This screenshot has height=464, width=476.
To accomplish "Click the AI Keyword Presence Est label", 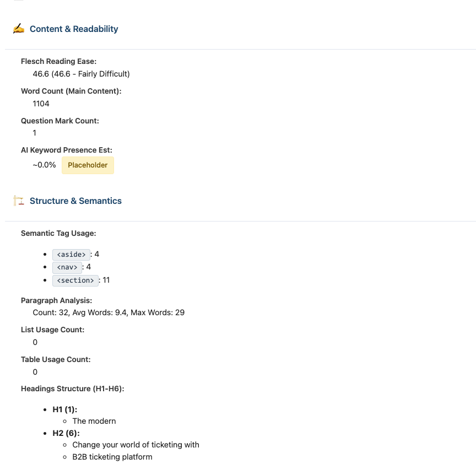I will pos(67,150).
